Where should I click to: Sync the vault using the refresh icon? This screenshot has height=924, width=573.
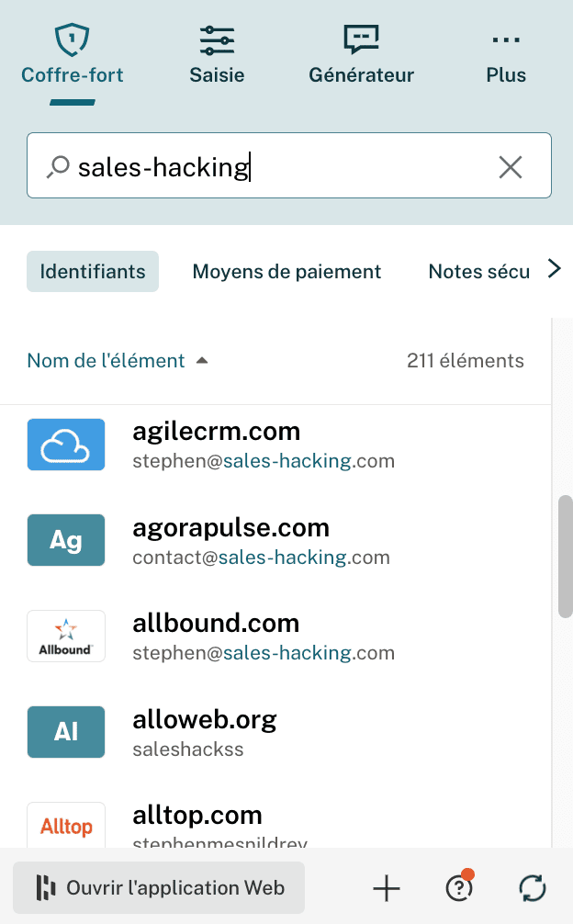(532, 887)
